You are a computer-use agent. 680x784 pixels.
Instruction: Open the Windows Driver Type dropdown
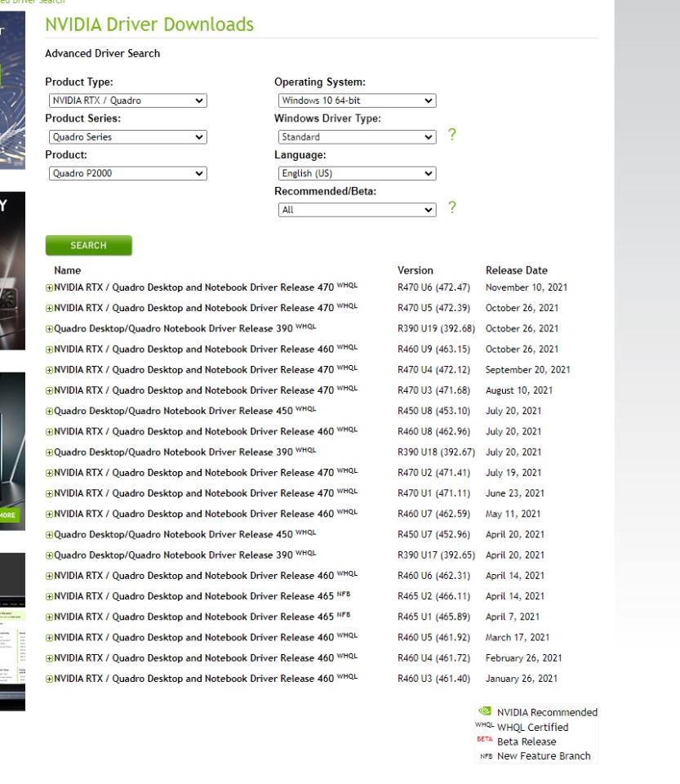(358, 137)
